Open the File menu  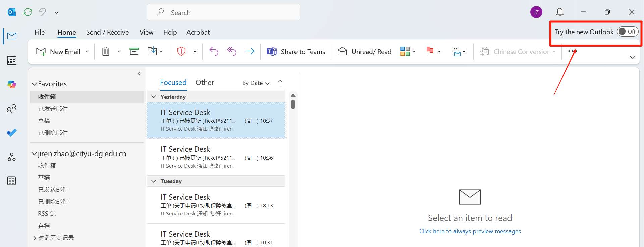tap(40, 32)
